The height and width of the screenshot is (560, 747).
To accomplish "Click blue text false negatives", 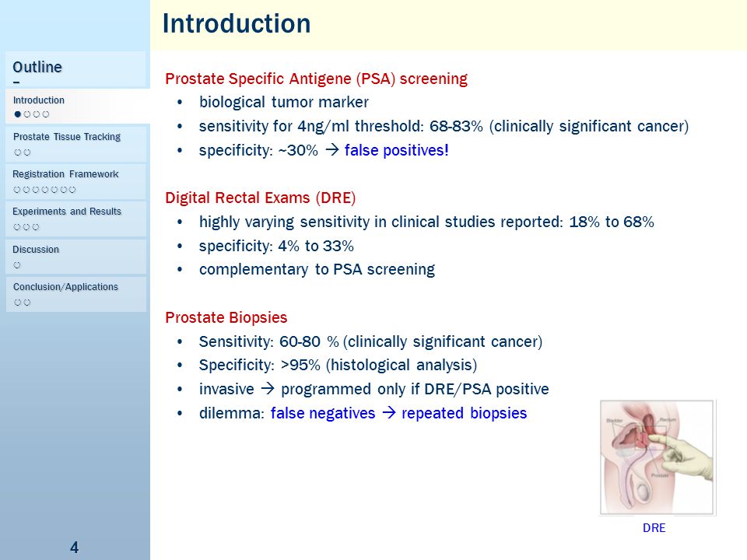I will 322,413.
